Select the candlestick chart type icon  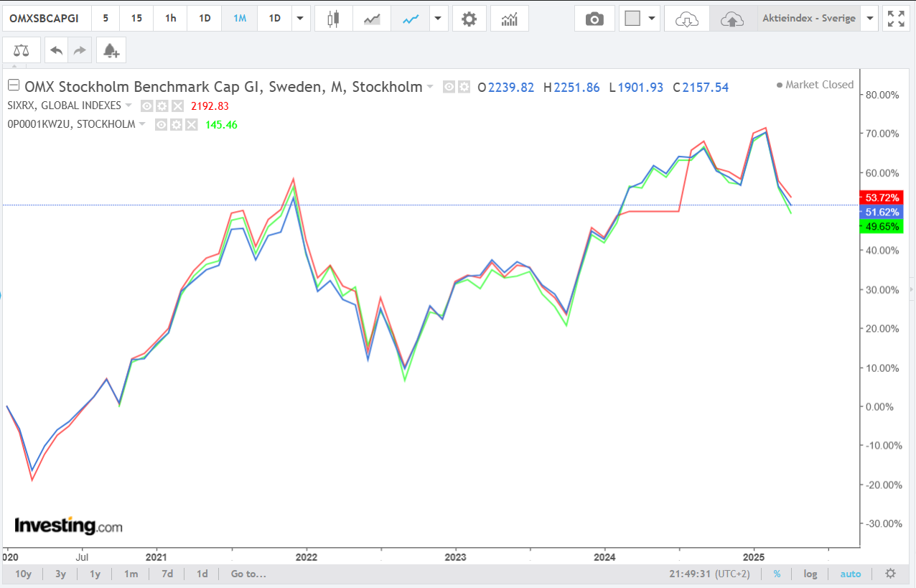pyautogui.click(x=332, y=19)
